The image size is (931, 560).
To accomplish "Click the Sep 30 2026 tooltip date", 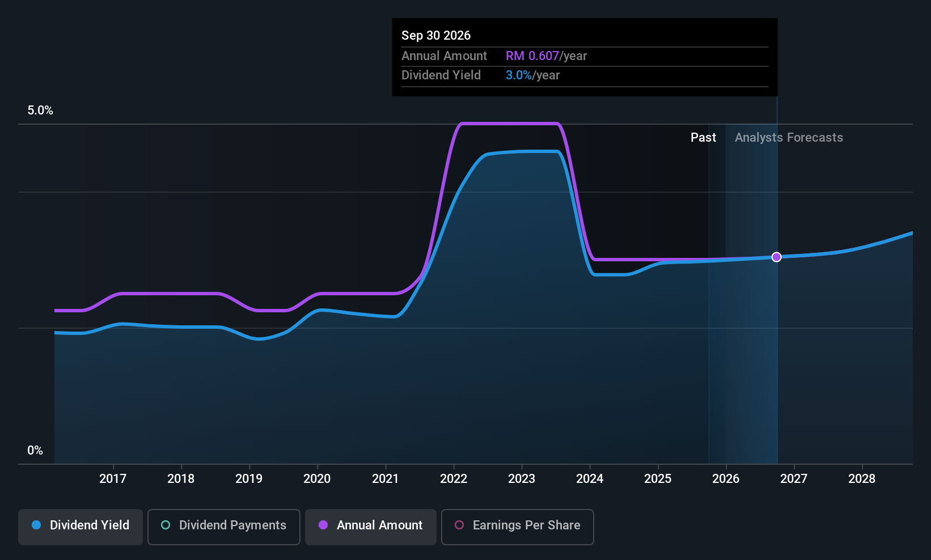I will pyautogui.click(x=436, y=35).
